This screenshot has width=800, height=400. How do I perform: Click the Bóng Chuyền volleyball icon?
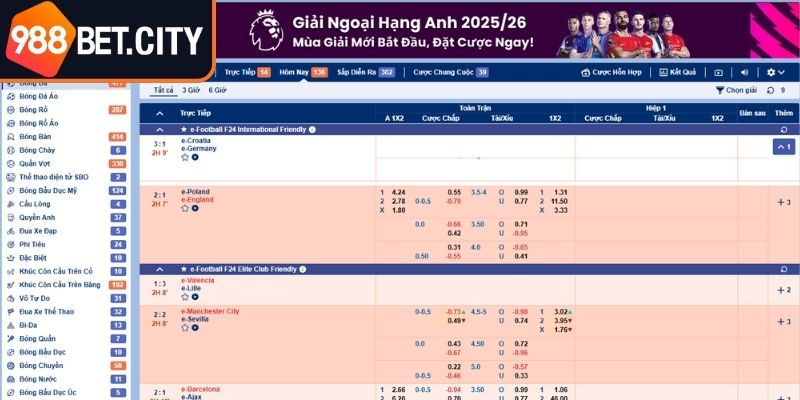click(10, 366)
